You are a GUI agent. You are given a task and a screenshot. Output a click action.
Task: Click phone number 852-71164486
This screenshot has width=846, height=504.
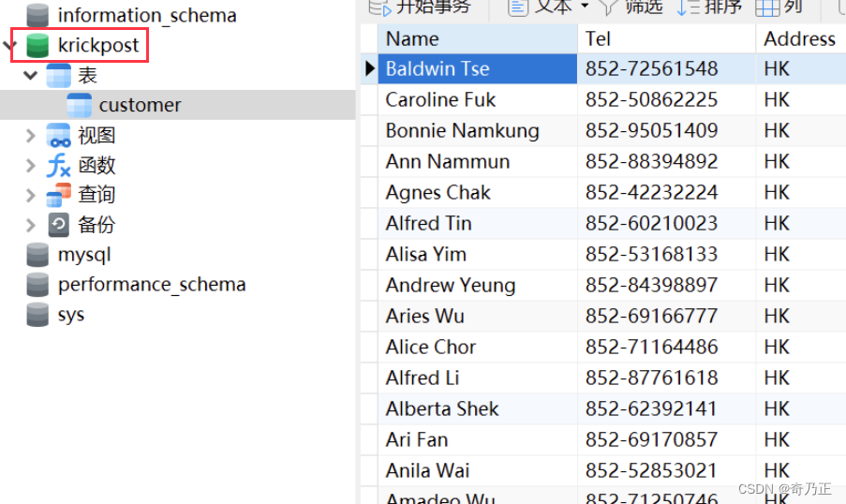coord(652,347)
